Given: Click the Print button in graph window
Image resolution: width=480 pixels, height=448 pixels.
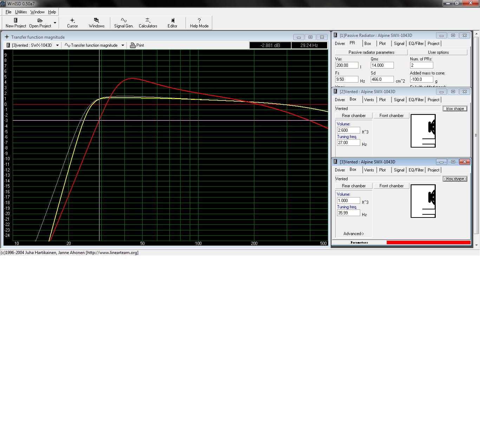Looking at the screenshot, I should (x=137, y=45).
